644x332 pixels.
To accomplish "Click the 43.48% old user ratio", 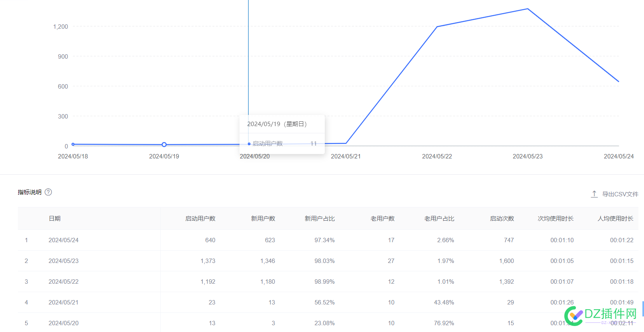I will (444, 302).
